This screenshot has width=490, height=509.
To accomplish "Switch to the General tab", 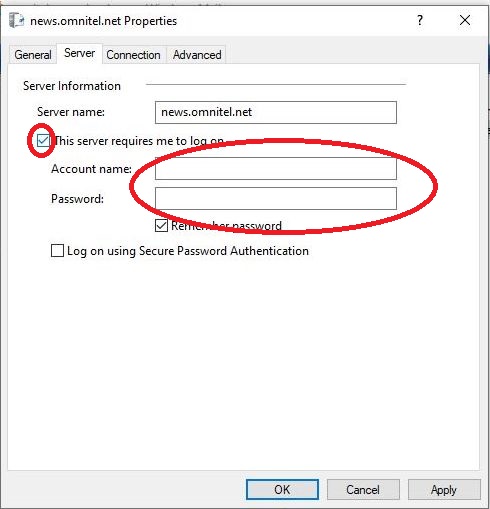I will [x=33, y=55].
